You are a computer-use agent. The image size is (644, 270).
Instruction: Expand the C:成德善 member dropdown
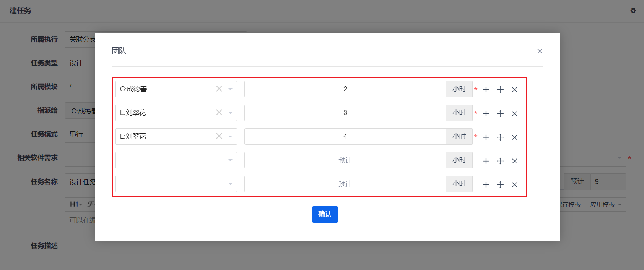(230, 89)
